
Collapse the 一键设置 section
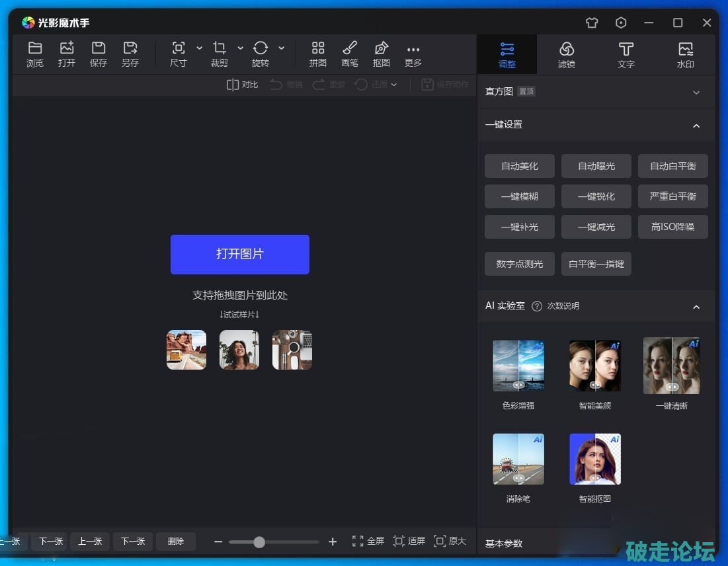(x=696, y=126)
